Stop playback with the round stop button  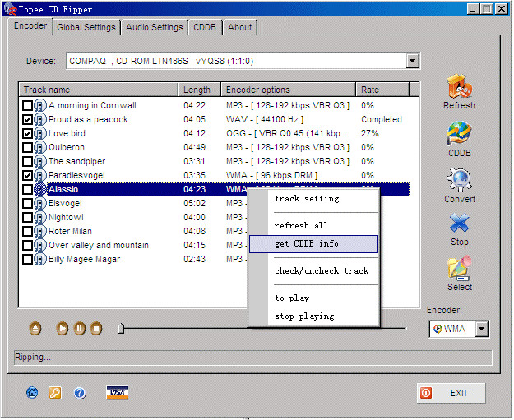click(x=96, y=328)
